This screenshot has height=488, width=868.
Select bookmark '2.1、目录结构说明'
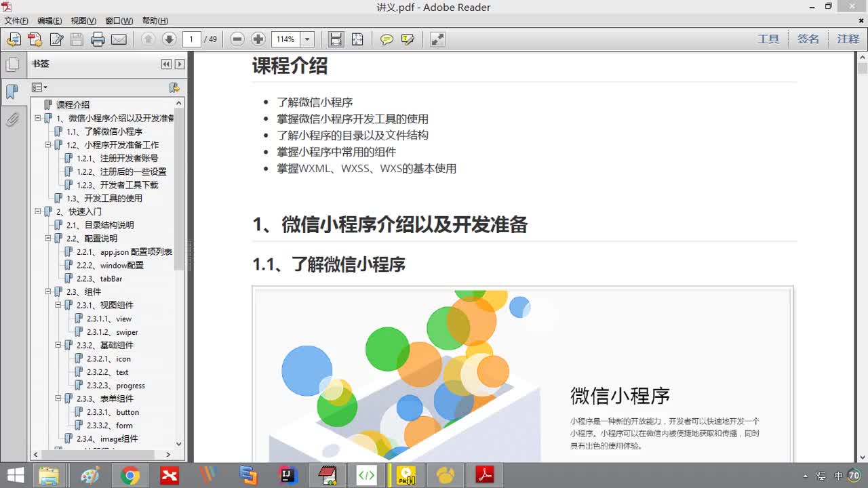click(x=100, y=225)
